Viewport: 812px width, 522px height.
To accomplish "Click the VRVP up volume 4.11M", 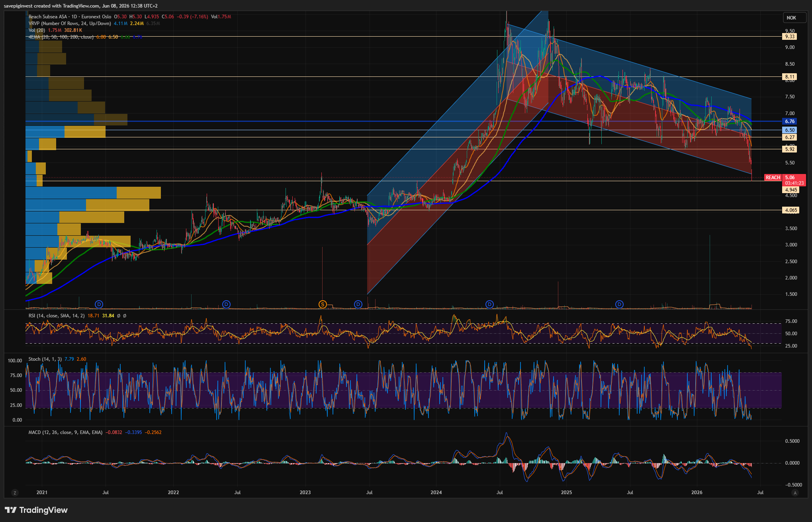I will [121, 23].
